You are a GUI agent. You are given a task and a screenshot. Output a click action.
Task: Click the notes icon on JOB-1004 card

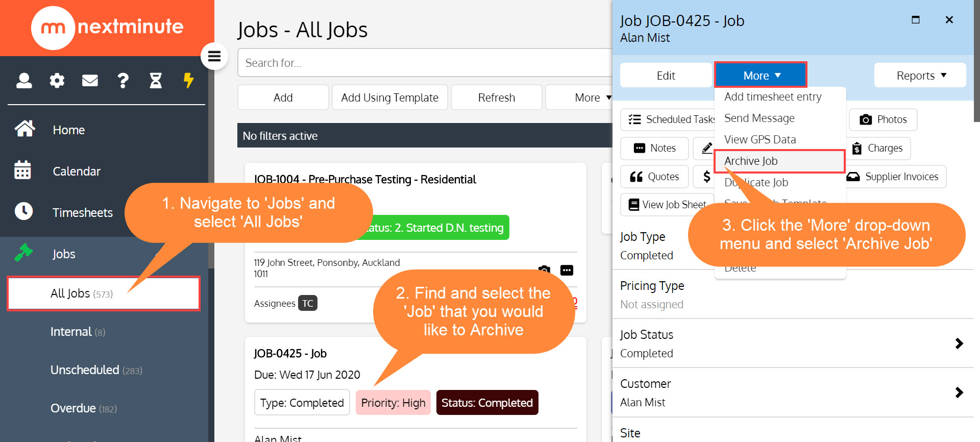(x=567, y=270)
